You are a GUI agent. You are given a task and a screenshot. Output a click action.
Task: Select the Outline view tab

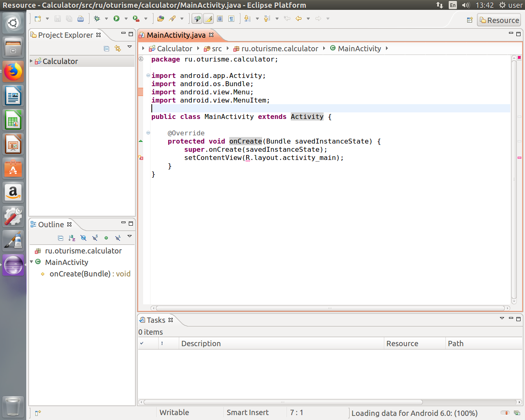point(51,225)
